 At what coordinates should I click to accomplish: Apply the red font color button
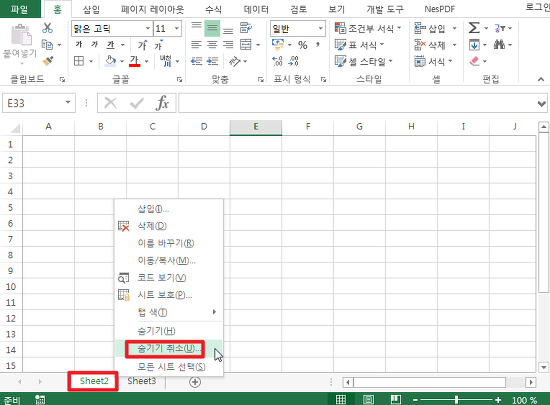click(135, 61)
